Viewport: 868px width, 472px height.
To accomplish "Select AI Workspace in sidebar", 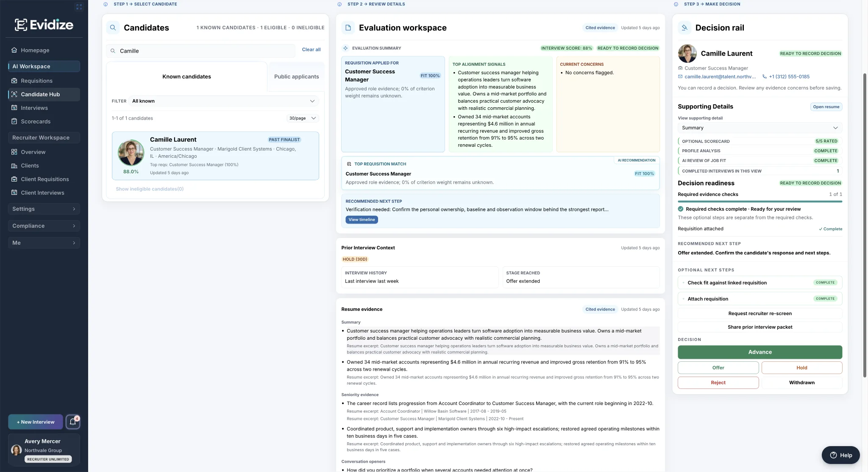I will pos(44,66).
